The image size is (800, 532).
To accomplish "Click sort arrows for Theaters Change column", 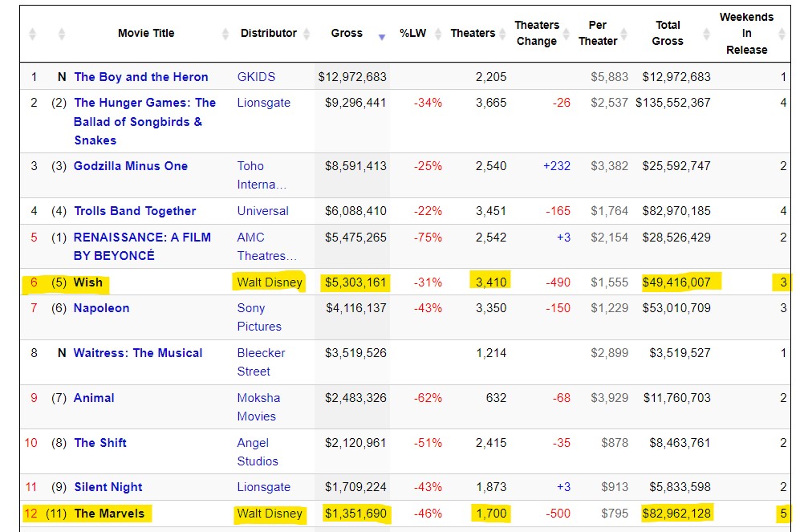I will (567, 35).
